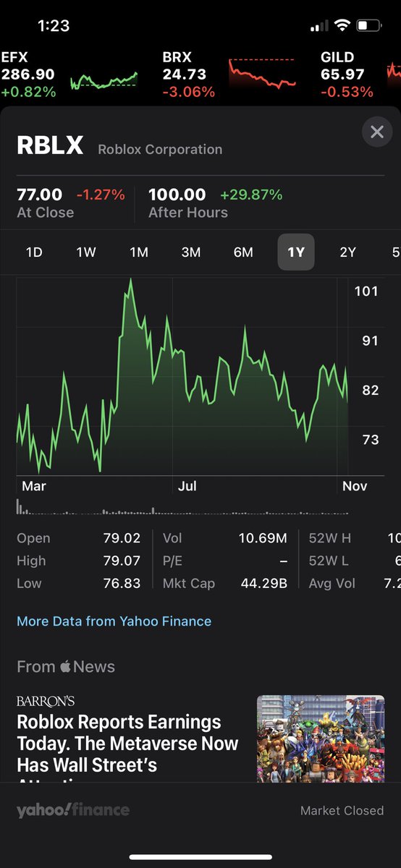Tap the BRX ticker in the top strip

click(188, 75)
